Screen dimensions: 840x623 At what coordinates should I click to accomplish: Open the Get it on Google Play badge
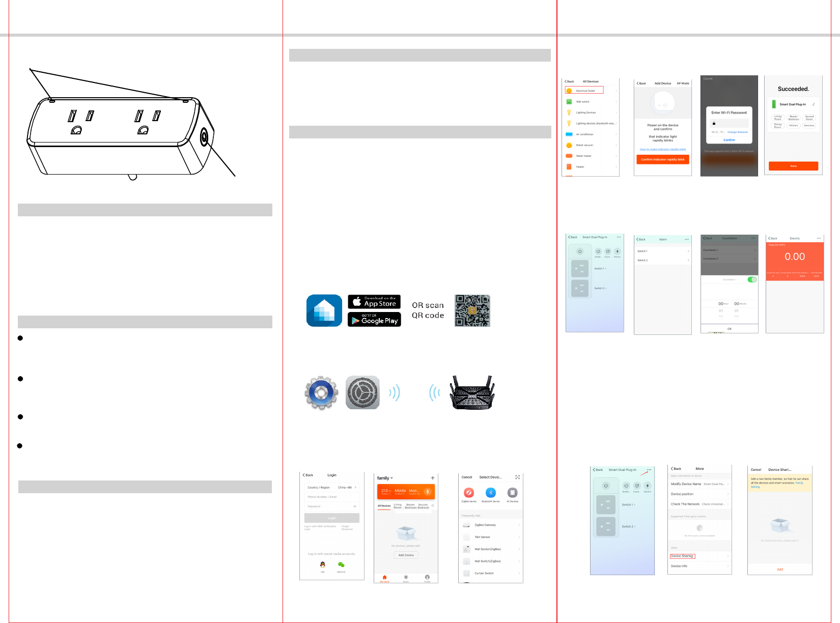374,320
